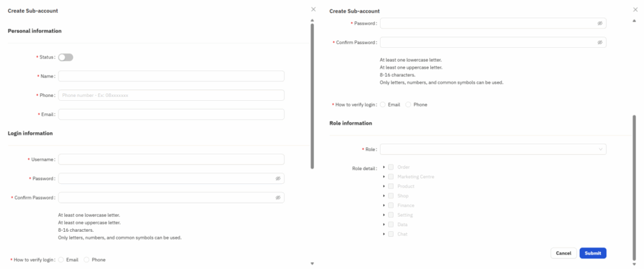Reveal left Confirm Password using eye icon

(x=277, y=198)
